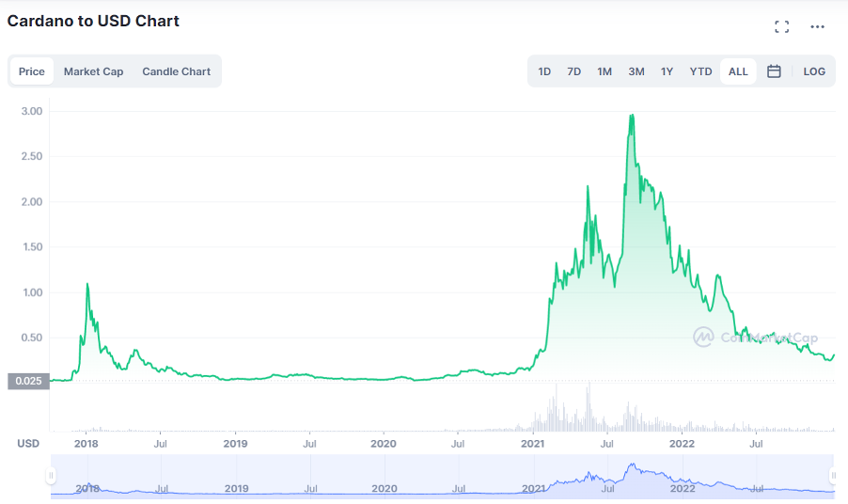
Task: Open the three-dot more options menu
Action: tap(817, 26)
